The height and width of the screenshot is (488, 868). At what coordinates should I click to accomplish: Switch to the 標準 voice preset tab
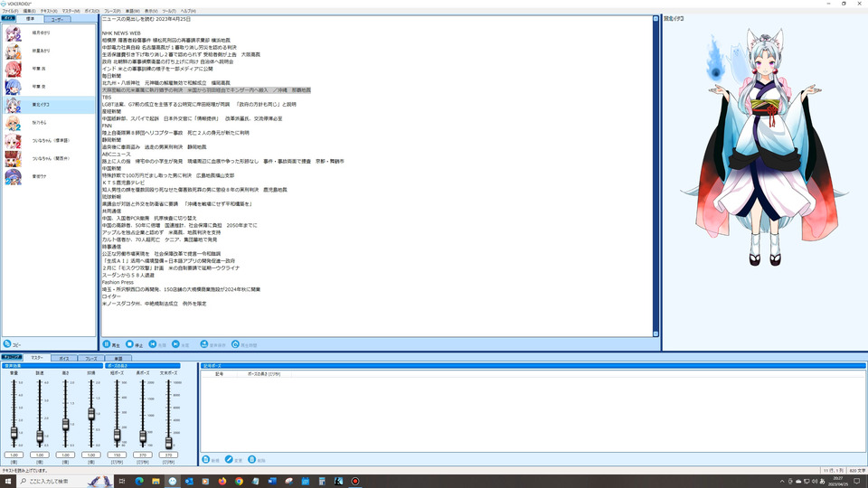pos(31,19)
